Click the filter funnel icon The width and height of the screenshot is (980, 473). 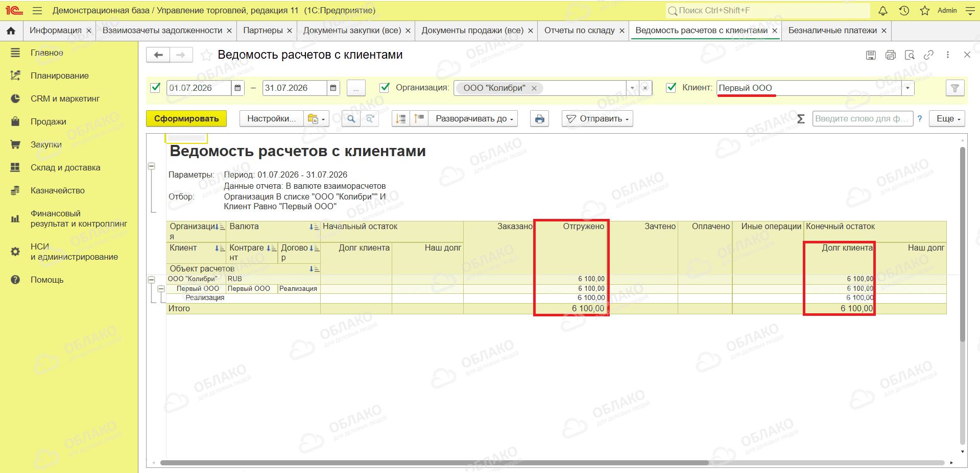pos(955,88)
